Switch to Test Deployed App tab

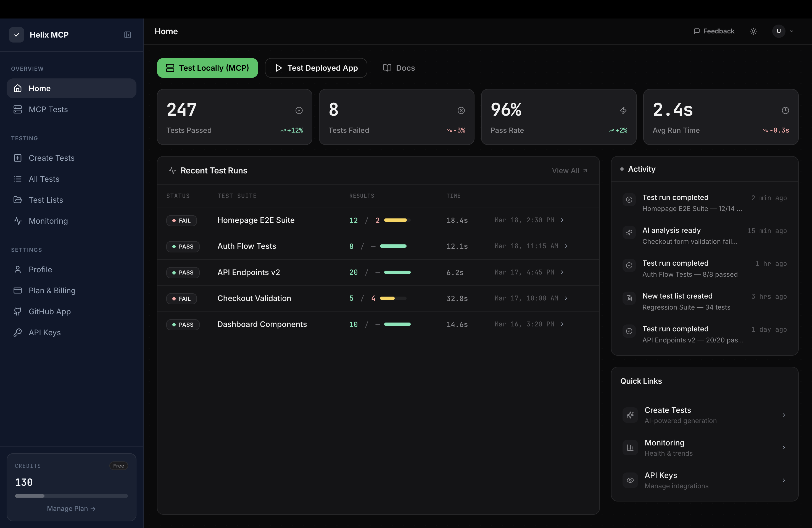(x=316, y=68)
